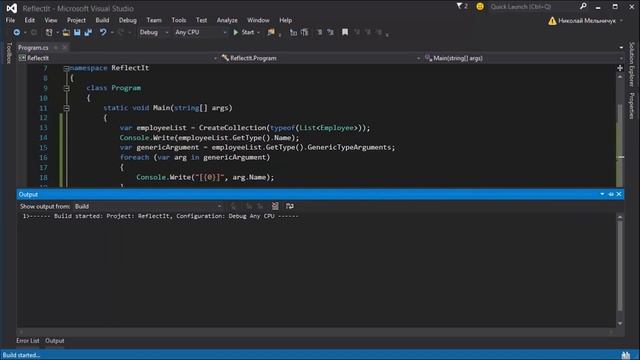Open notifications flag icon showing 2
This screenshot has width=640, height=360.
pos(462,6)
